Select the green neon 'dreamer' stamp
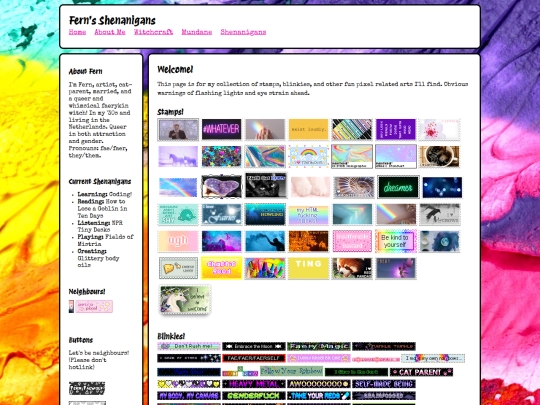The height and width of the screenshot is (405, 540). click(x=398, y=187)
